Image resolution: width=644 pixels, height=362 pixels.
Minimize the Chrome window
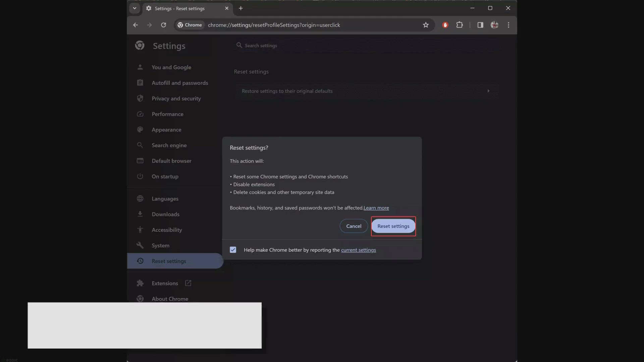pyautogui.click(x=472, y=8)
